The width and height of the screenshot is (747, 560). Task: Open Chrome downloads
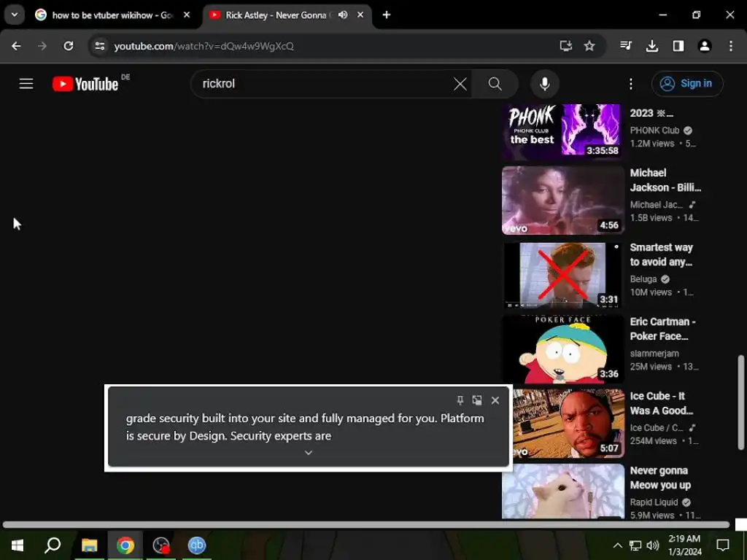[651, 46]
